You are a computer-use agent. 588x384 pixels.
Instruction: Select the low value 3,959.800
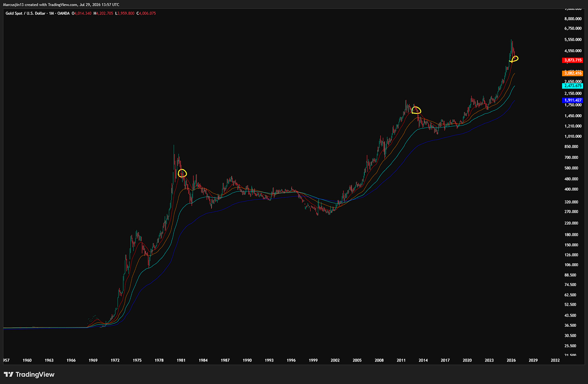(x=126, y=13)
